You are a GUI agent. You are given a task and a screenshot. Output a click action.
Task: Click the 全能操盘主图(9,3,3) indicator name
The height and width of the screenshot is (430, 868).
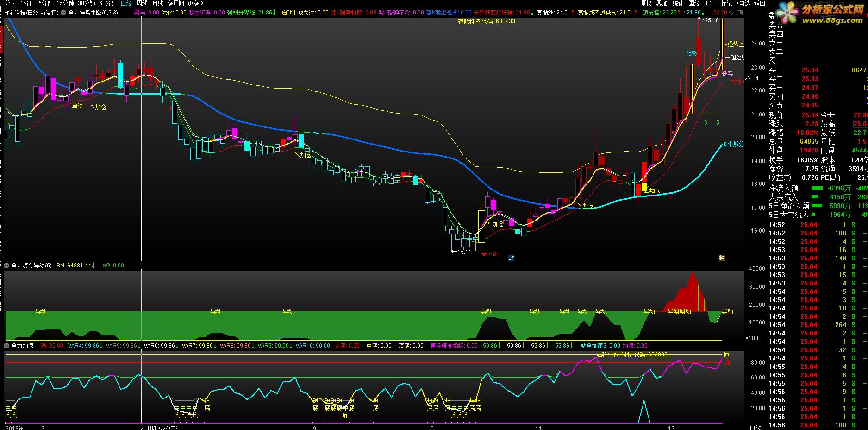click(93, 13)
